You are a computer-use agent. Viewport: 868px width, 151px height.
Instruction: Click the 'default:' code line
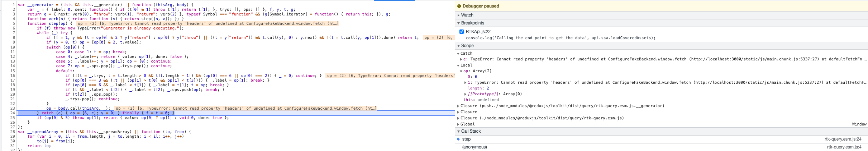[x=65, y=71]
